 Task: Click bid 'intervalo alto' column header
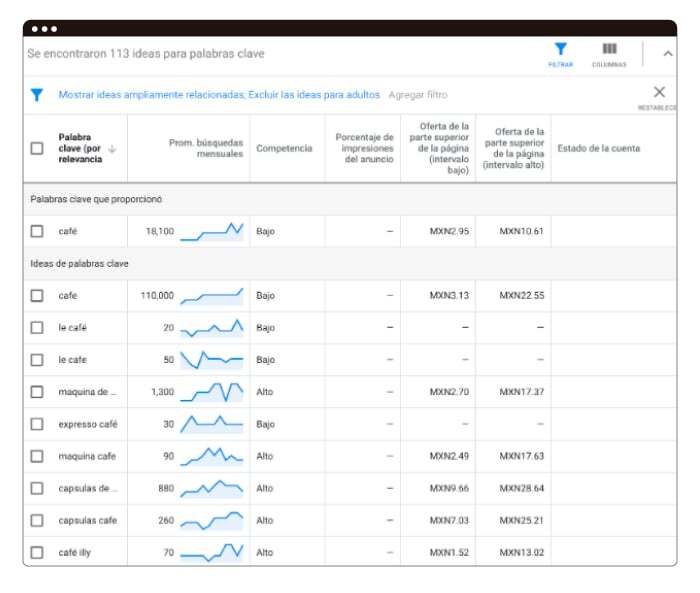point(513,148)
